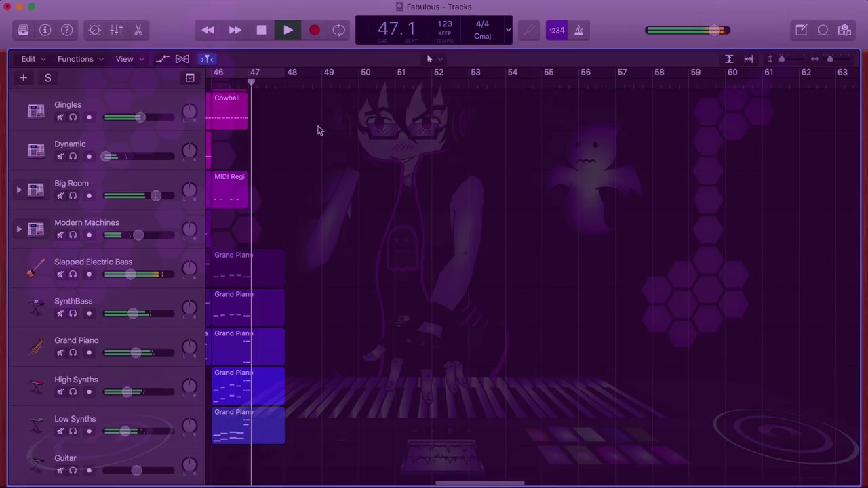This screenshot has width=868, height=488.
Task: Stop playback
Action: [x=261, y=30]
